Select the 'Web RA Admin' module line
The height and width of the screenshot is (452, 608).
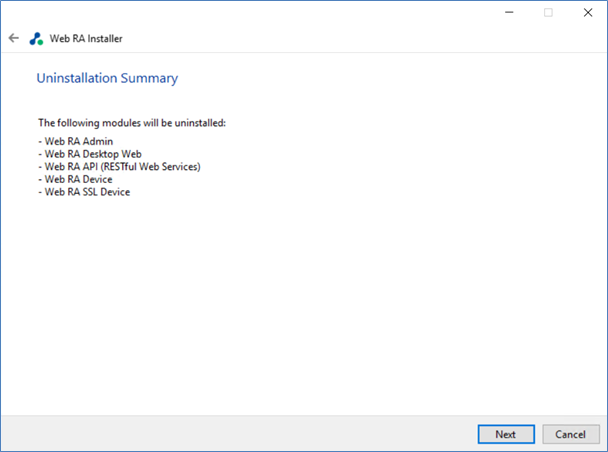coord(76,141)
